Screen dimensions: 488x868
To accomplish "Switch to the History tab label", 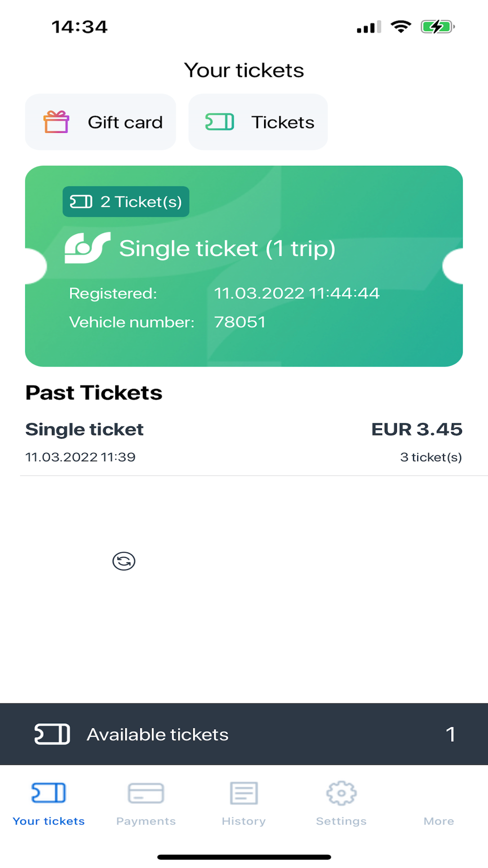I will (244, 821).
